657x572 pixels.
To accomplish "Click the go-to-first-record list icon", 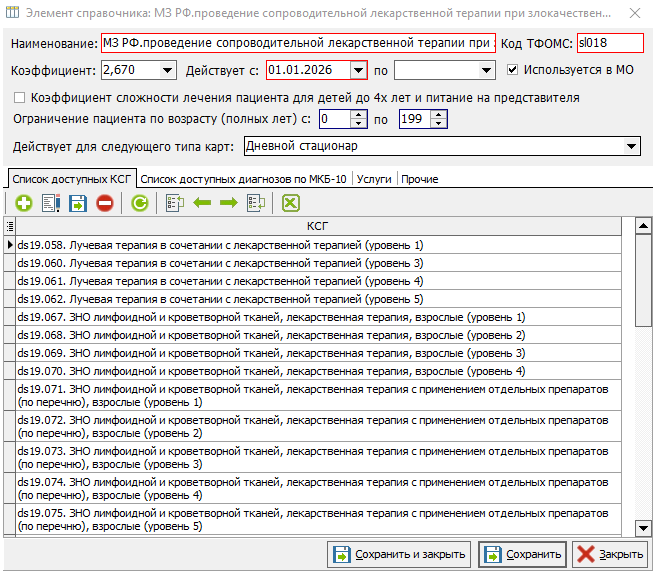I will [x=175, y=203].
